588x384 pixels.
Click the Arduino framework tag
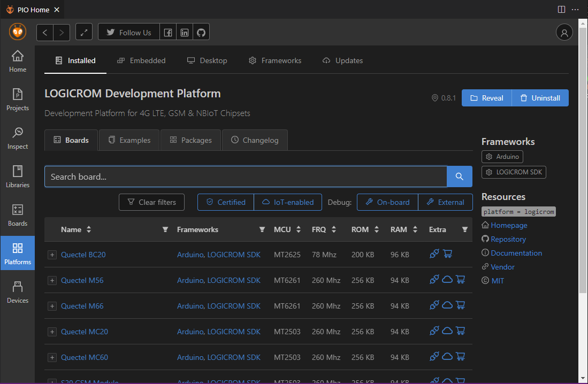click(x=502, y=157)
